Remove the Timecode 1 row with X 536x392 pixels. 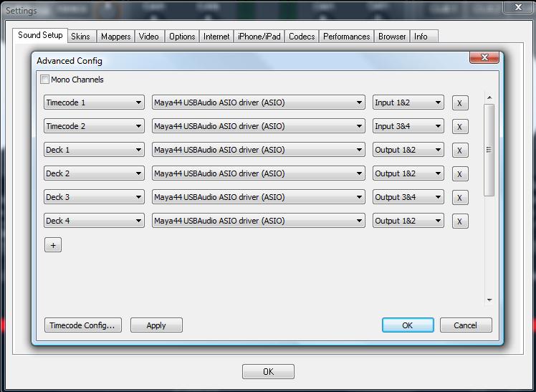[460, 103]
